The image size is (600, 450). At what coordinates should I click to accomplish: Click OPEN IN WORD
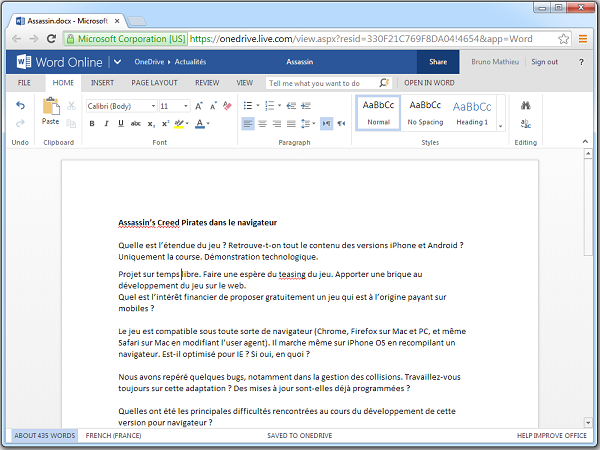[429, 83]
